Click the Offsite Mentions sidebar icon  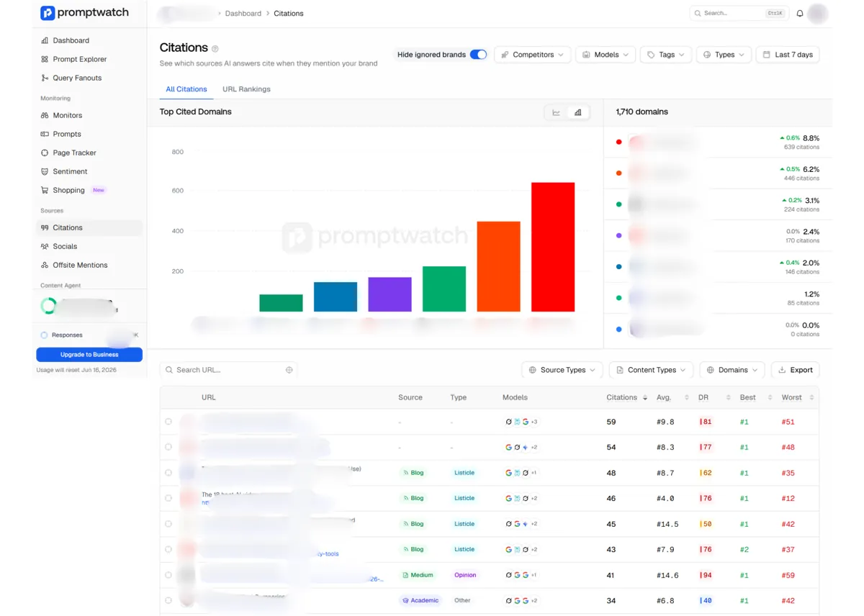[x=45, y=265]
